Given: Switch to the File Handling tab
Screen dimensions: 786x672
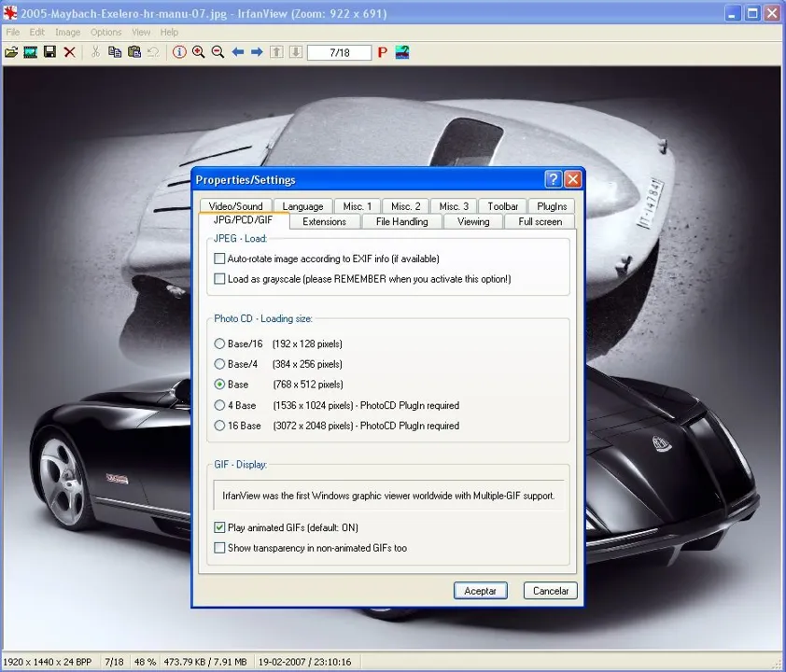Looking at the screenshot, I should click(401, 221).
